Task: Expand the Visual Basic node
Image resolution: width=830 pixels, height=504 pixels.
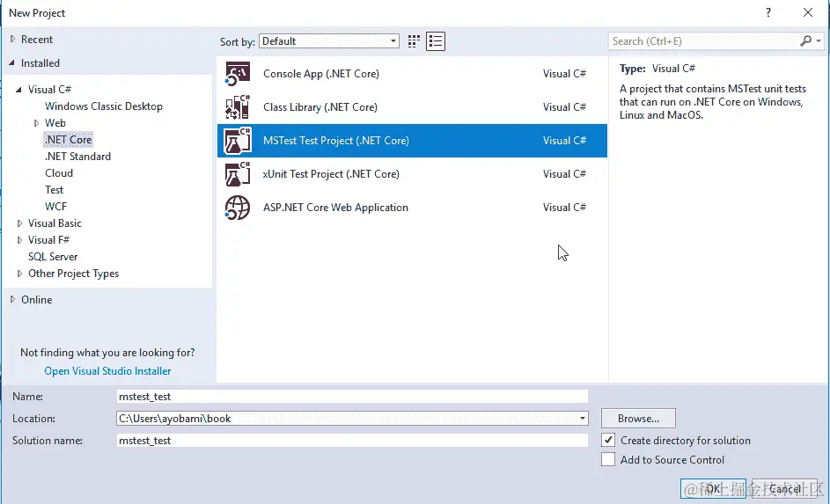Action: tap(19, 223)
